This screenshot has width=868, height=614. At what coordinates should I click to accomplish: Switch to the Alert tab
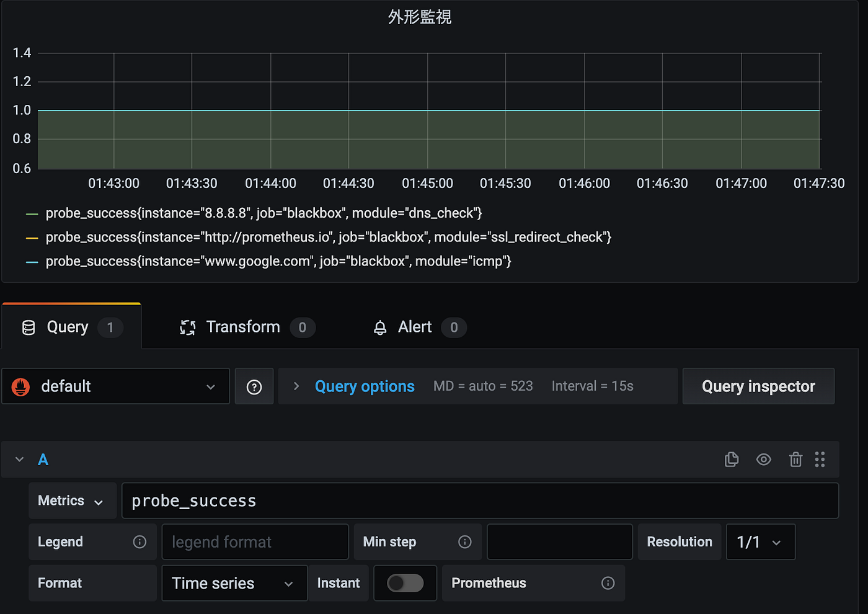click(420, 327)
